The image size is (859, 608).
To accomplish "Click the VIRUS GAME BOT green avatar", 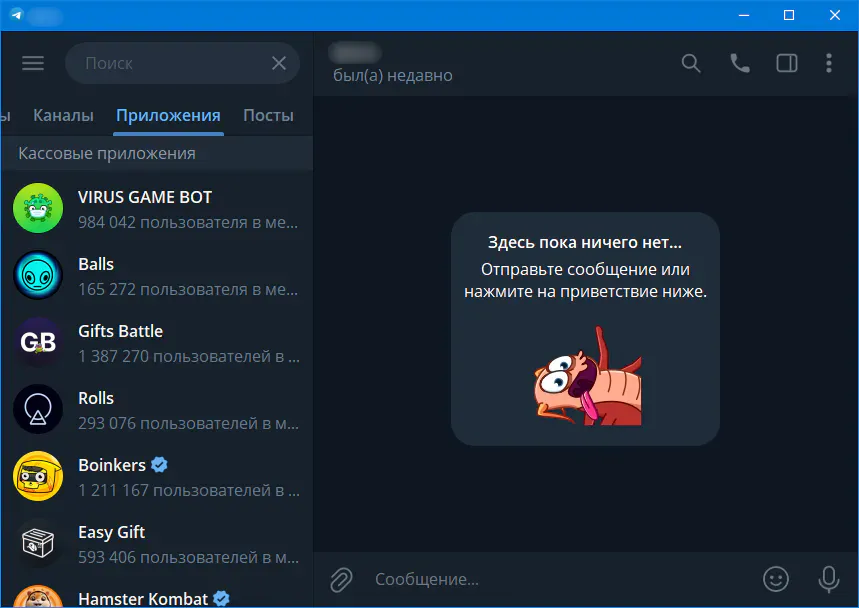I will [x=38, y=209].
